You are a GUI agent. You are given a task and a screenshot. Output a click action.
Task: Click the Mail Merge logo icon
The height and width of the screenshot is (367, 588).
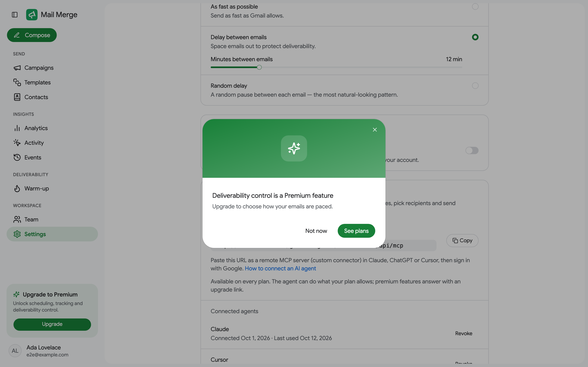click(32, 15)
